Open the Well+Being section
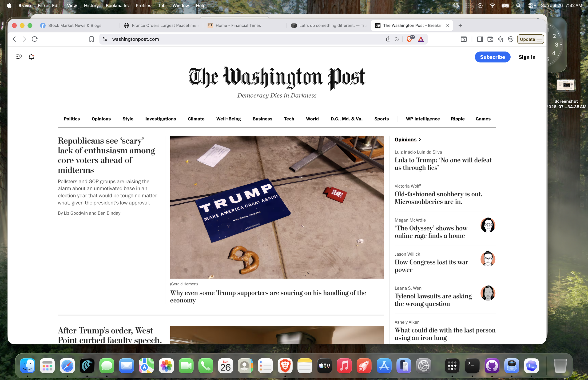This screenshot has width=588, height=380. pyautogui.click(x=228, y=119)
